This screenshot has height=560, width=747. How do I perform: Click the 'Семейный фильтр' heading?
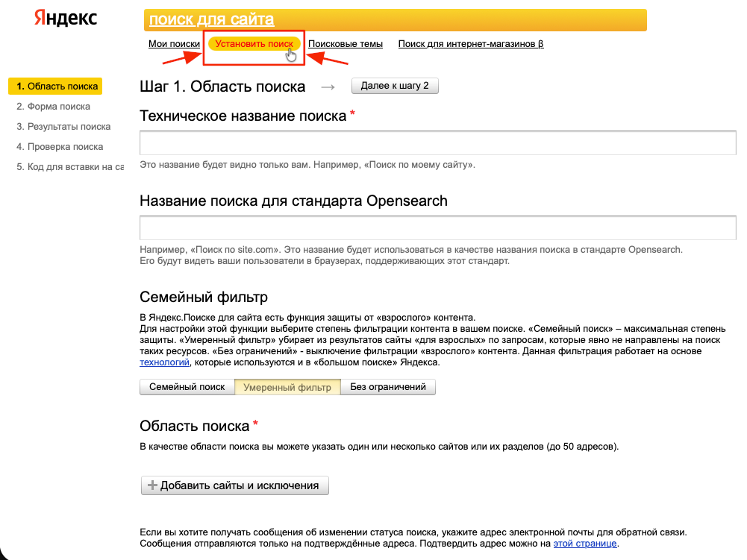point(204,297)
